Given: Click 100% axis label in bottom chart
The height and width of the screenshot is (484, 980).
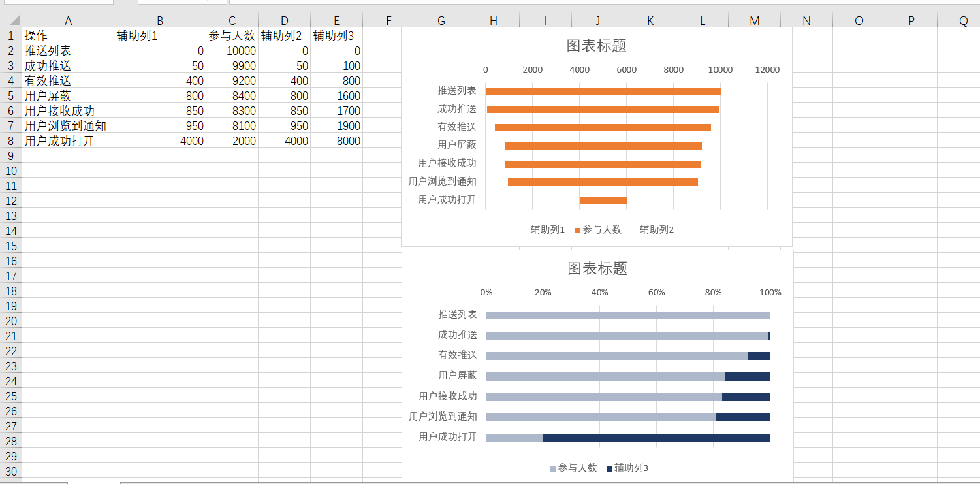Looking at the screenshot, I should tap(770, 292).
